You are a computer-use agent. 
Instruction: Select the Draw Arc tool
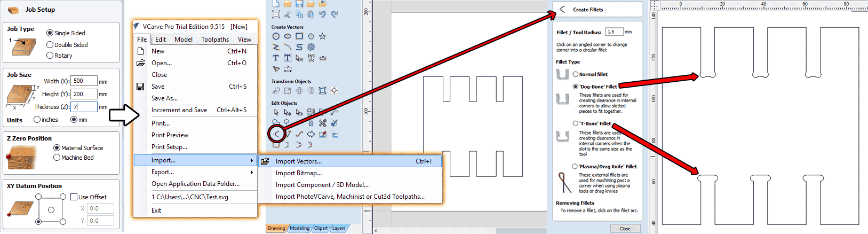pos(288,46)
